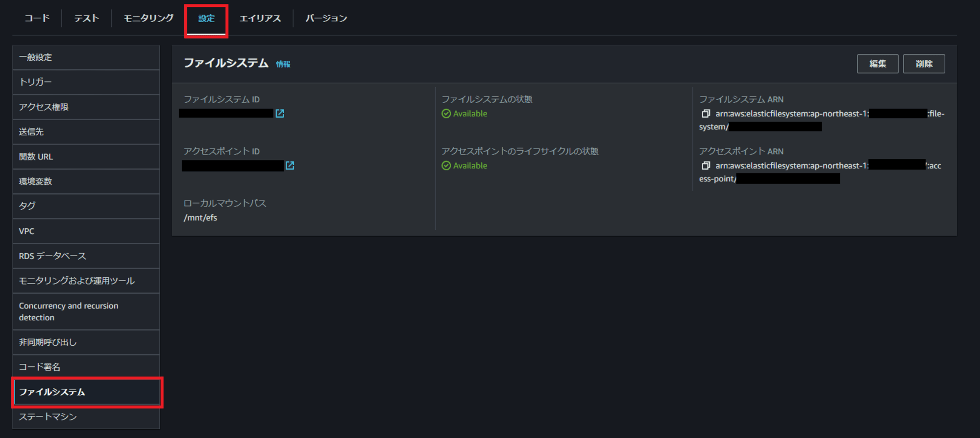Viewport: 980px width, 438px height.
Task: Click the アクセスポイント ID label
Action: (221, 152)
